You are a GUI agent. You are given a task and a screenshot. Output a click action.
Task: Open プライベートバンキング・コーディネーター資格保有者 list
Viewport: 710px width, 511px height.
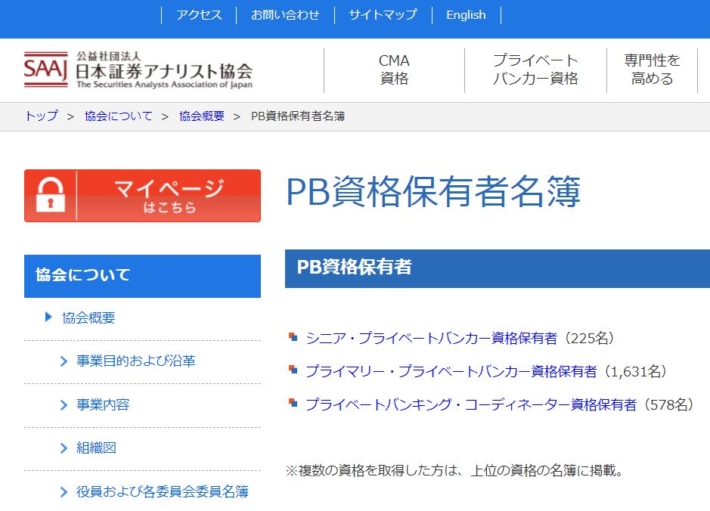tap(471, 404)
